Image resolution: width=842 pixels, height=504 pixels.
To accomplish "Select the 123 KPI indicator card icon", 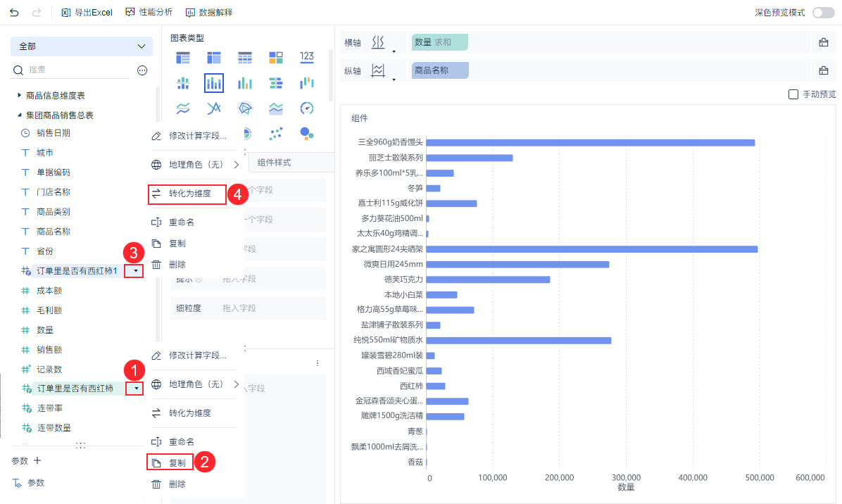I will point(307,57).
